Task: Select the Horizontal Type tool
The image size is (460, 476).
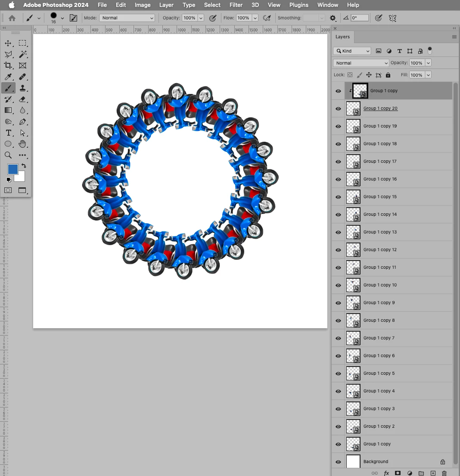Action: [x=8, y=133]
